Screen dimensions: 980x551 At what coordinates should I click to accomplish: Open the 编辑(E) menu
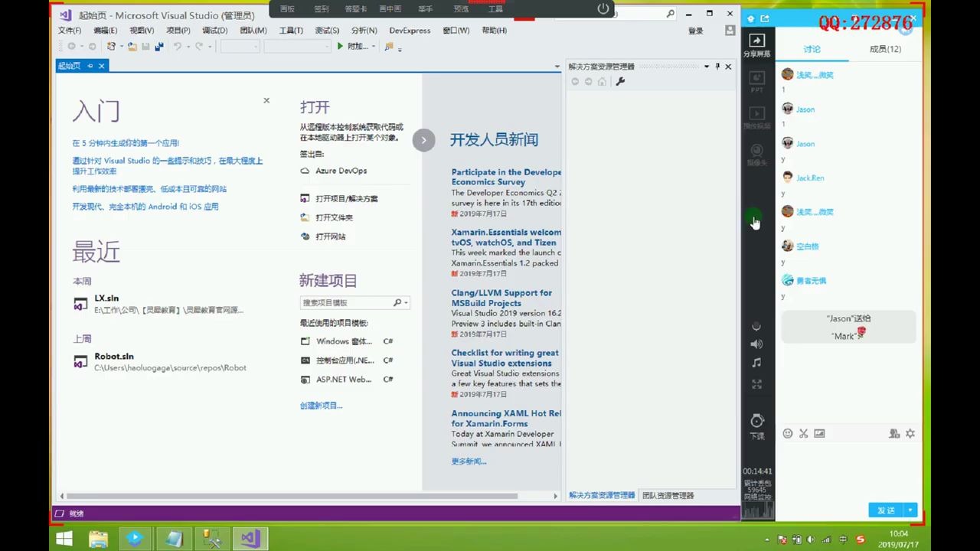[x=105, y=31]
